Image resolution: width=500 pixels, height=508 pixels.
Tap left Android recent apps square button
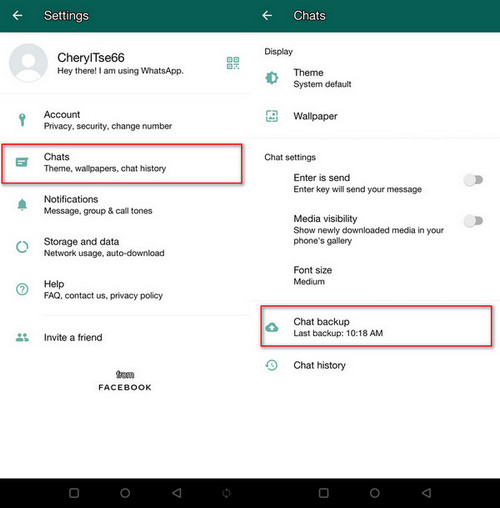74,493
